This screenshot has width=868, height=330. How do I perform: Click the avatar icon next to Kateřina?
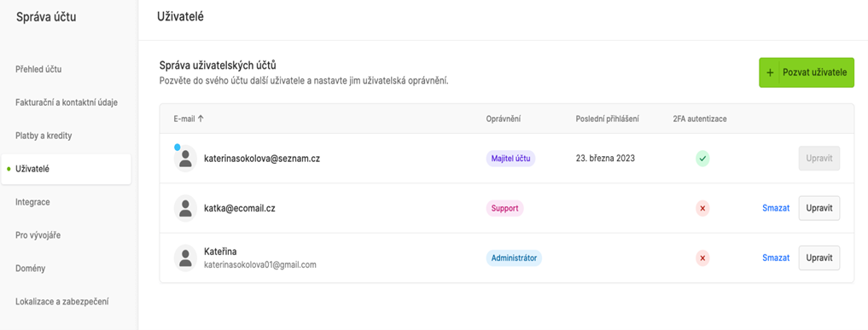(x=185, y=258)
